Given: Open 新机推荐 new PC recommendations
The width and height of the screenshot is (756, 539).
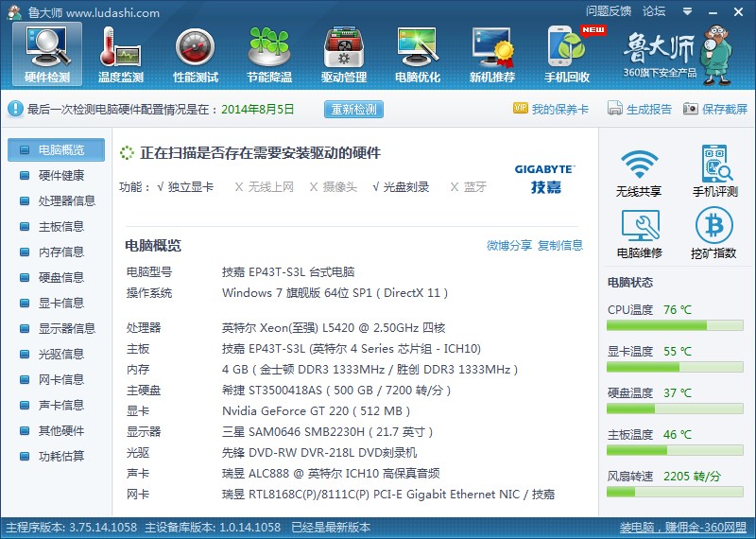Looking at the screenshot, I should [x=492, y=55].
